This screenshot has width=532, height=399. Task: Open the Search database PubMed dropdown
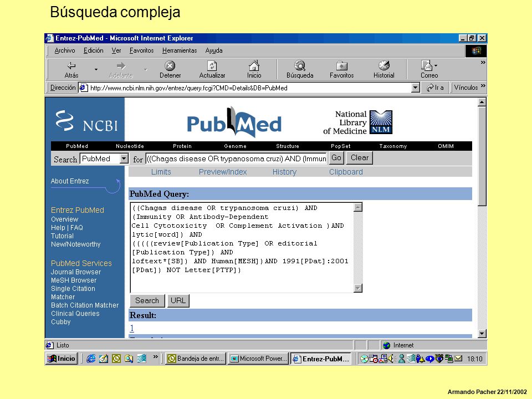click(124, 158)
